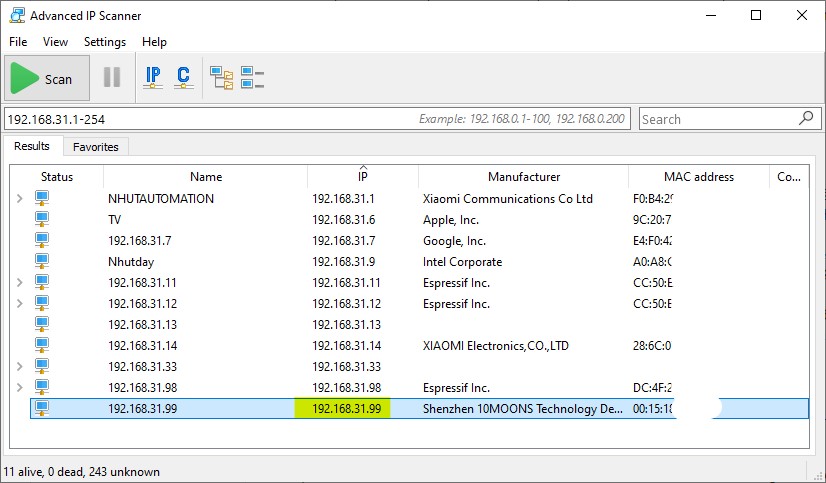Click the computer icon for Nhutday

(x=42, y=261)
